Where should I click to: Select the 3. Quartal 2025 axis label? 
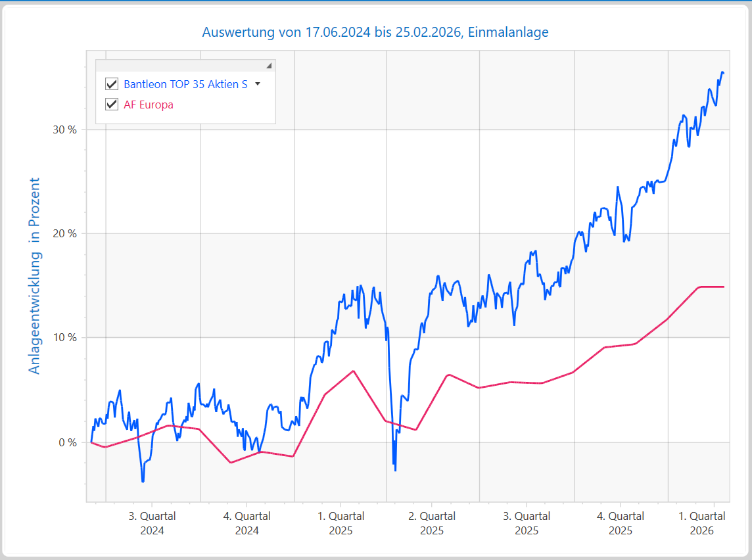coord(527,523)
